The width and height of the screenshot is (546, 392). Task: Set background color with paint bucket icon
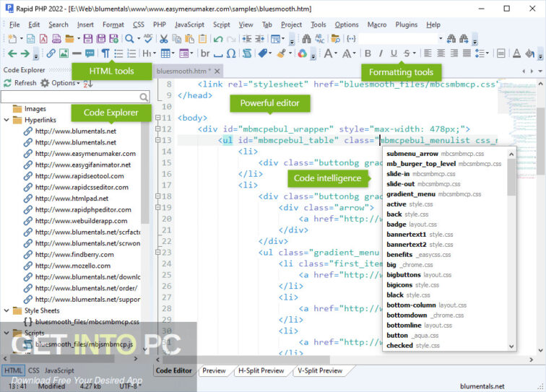(529, 53)
